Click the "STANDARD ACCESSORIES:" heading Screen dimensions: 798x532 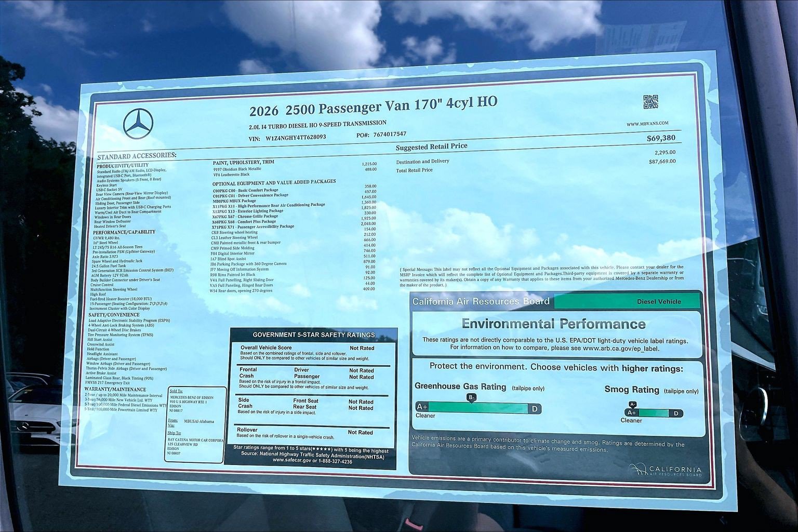pyautogui.click(x=137, y=156)
